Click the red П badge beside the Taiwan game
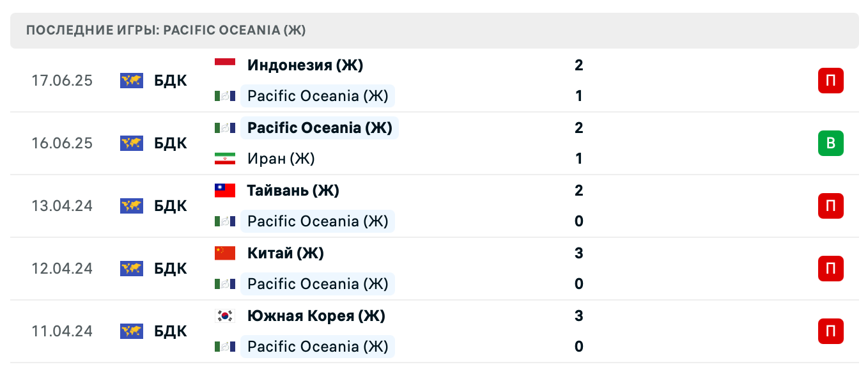This screenshot has width=868, height=376. click(x=830, y=206)
